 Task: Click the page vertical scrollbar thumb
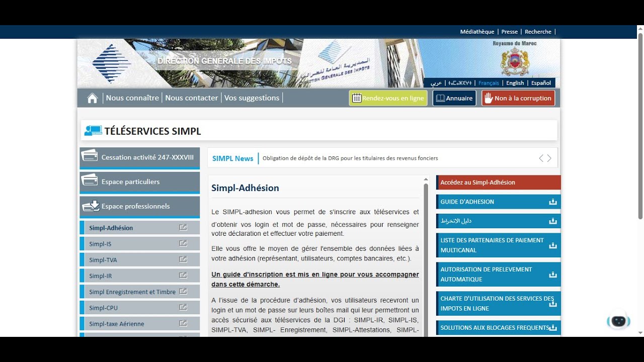click(x=640, y=126)
